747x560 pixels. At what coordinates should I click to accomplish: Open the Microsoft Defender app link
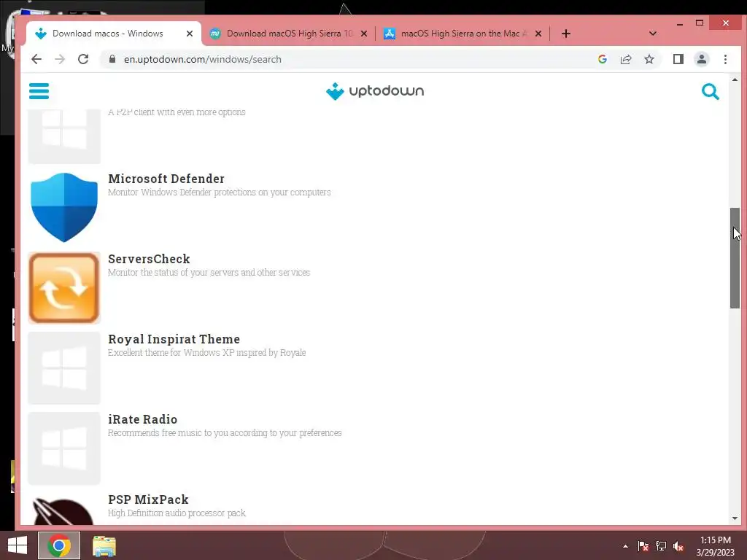pyautogui.click(x=166, y=179)
